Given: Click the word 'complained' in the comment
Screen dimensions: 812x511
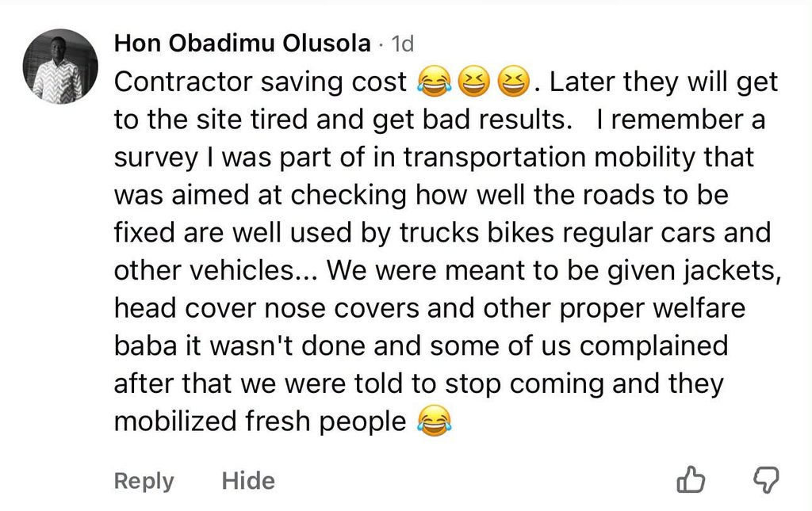Looking at the screenshot, I should point(653,346).
